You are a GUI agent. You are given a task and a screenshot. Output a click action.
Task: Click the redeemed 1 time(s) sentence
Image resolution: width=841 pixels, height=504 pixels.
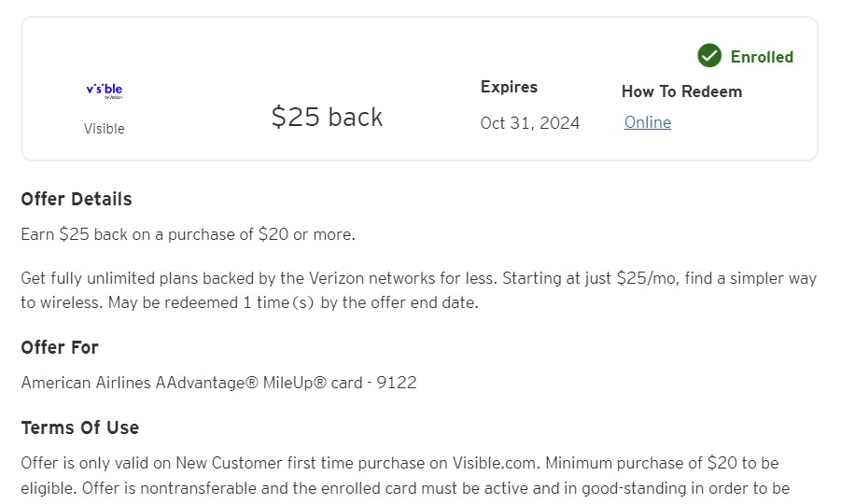[293, 302]
